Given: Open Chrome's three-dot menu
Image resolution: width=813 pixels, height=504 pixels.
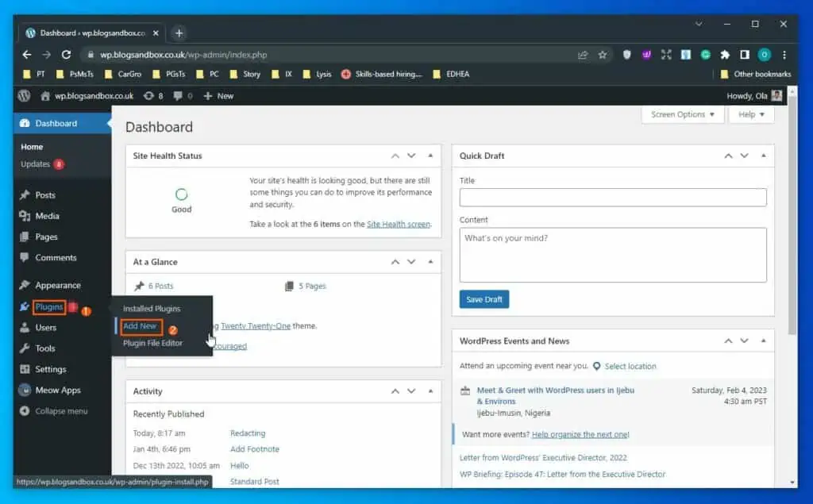Looking at the screenshot, I should pos(784,55).
